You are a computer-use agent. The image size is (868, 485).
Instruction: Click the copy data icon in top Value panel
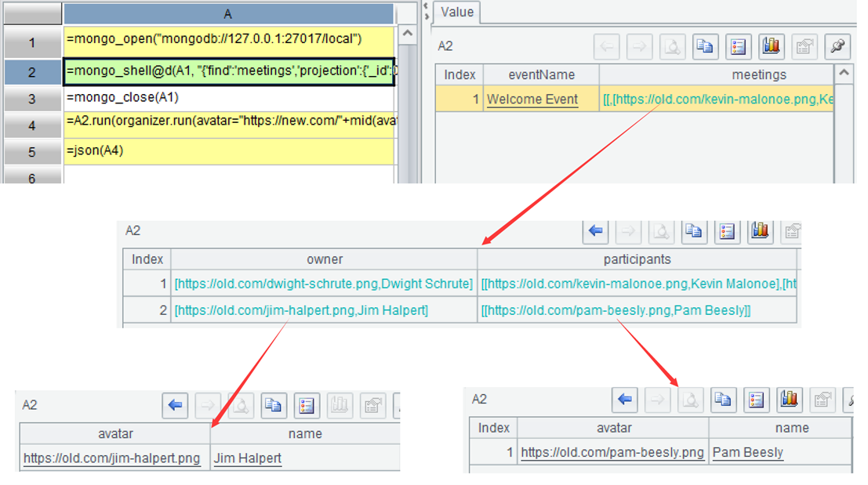pyautogui.click(x=705, y=46)
